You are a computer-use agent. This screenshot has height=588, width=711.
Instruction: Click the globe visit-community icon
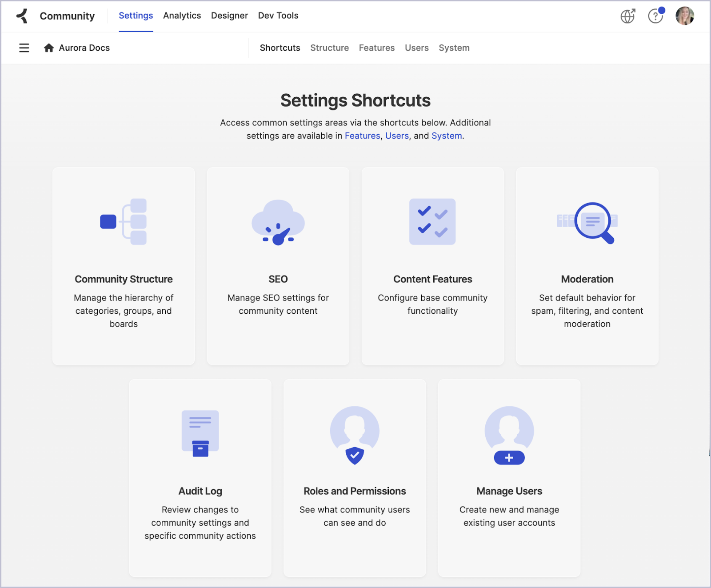point(627,16)
